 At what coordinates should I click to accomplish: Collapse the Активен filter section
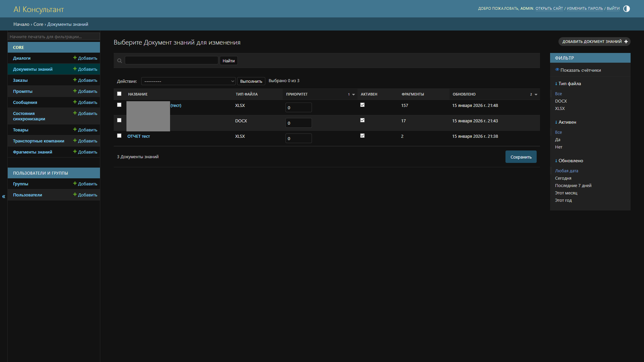pyautogui.click(x=566, y=122)
